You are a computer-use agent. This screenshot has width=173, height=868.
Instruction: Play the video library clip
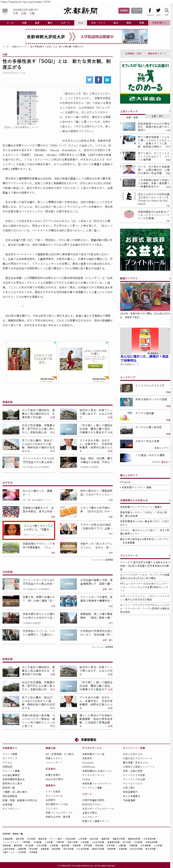pos(145,297)
